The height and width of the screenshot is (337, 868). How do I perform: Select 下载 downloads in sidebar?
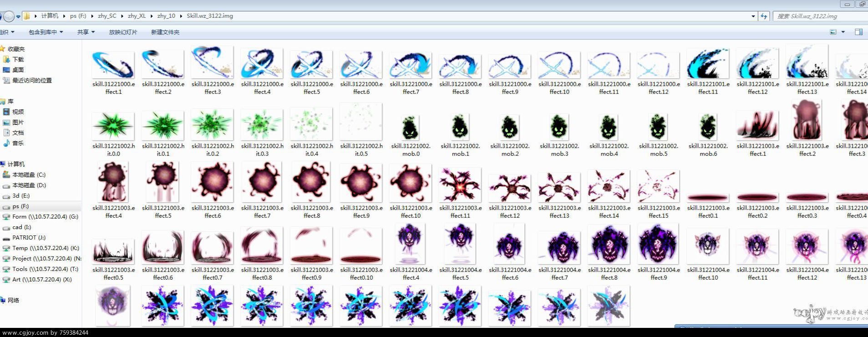coord(18,59)
